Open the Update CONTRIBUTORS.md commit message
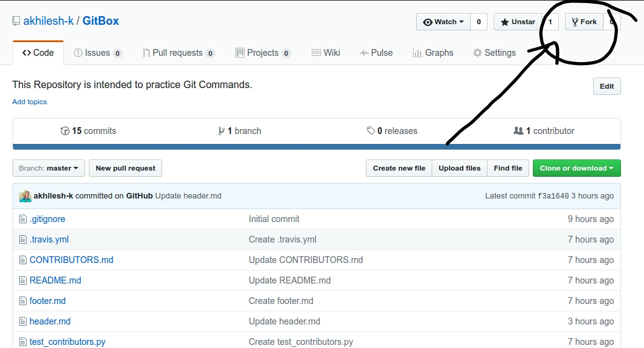Image resolution: width=644 pixels, height=348 pixels. 306,260
